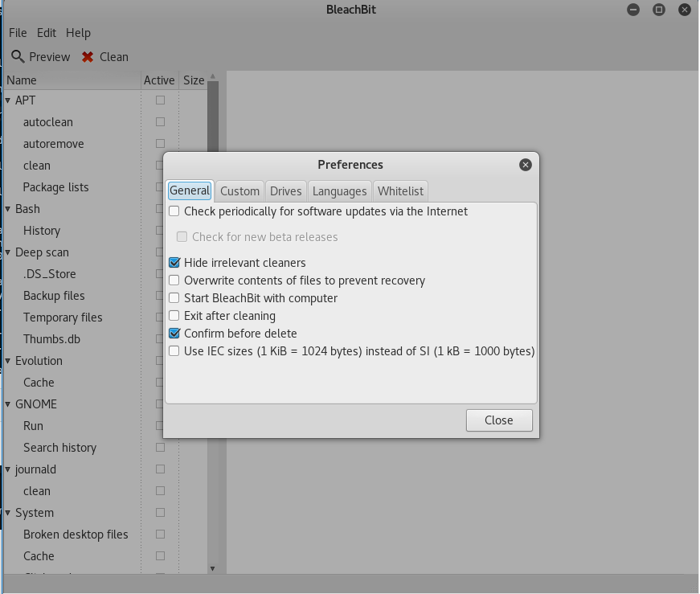Switch to the Drives tab
Image resolution: width=700 pixels, height=594 pixels.
[x=286, y=191]
